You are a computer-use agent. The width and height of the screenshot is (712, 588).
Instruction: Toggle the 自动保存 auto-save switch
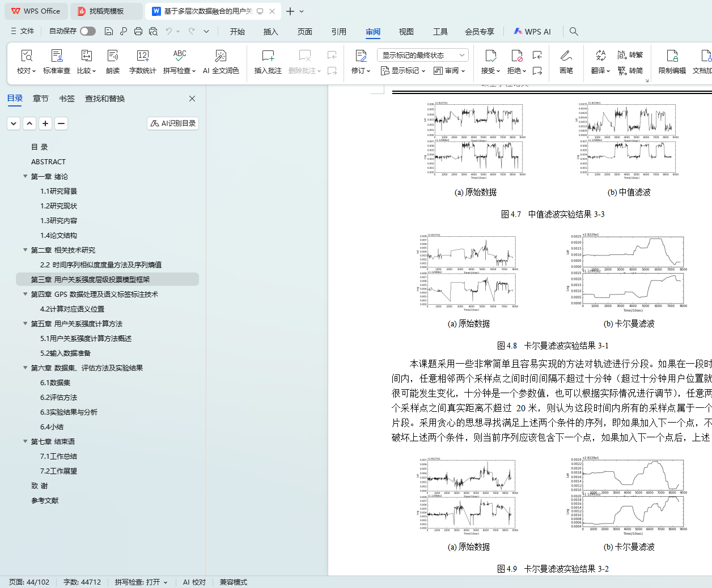(87, 32)
